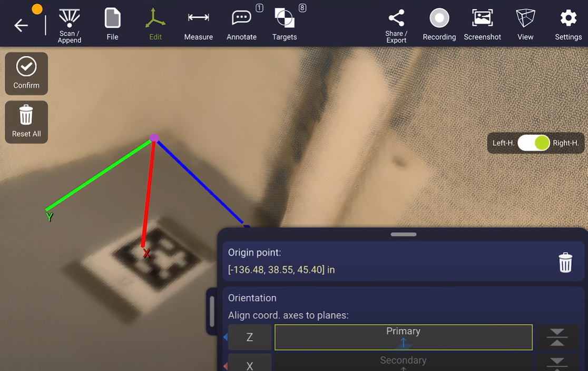
Task: Grab the panel drag handle bar
Action: [404, 234]
